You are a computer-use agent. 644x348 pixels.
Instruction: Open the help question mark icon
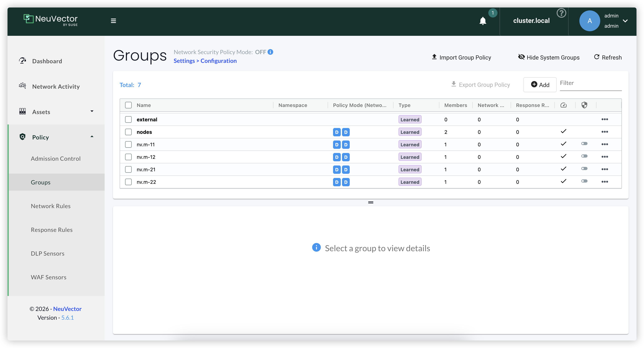(561, 13)
